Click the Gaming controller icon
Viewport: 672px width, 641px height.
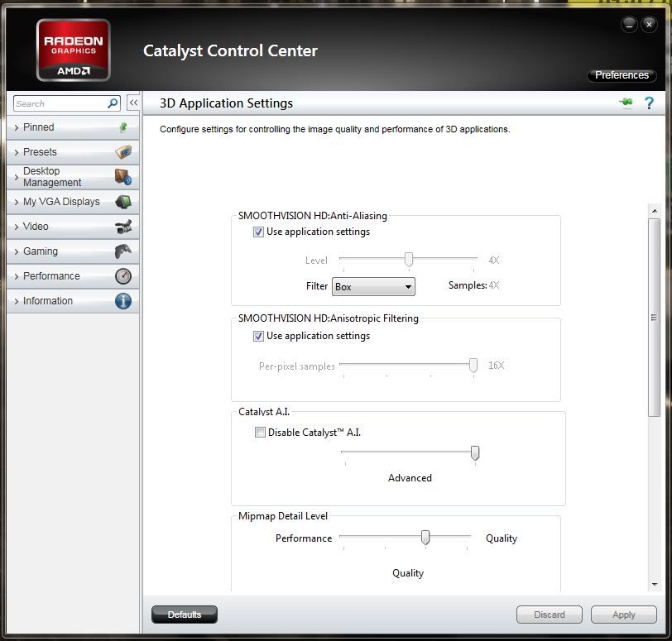tap(123, 251)
